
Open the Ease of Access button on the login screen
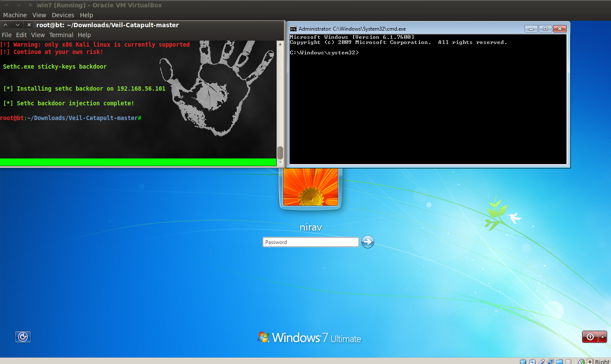[23, 337]
